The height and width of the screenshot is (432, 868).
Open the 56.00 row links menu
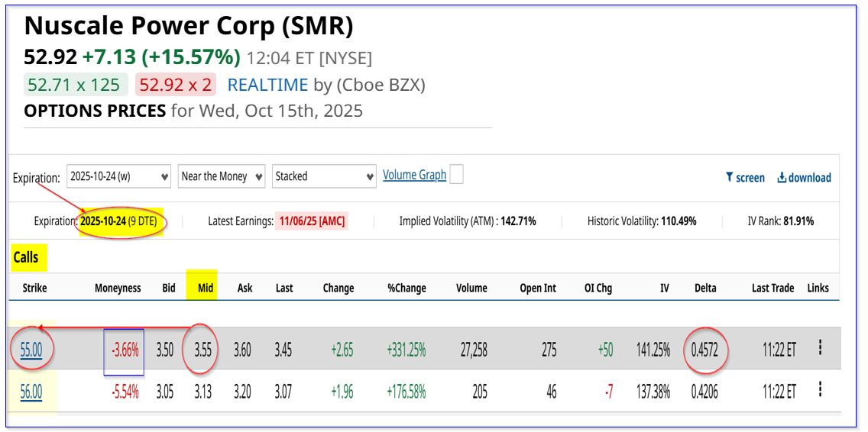(x=820, y=390)
